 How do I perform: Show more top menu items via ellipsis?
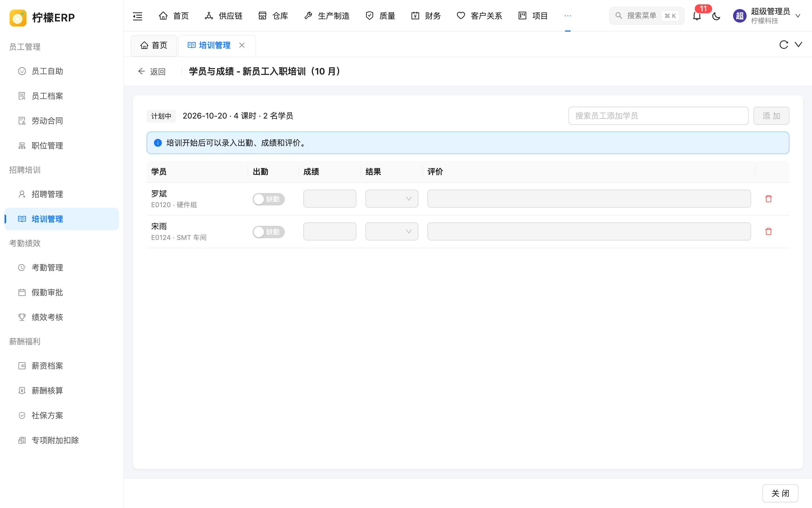click(x=568, y=16)
